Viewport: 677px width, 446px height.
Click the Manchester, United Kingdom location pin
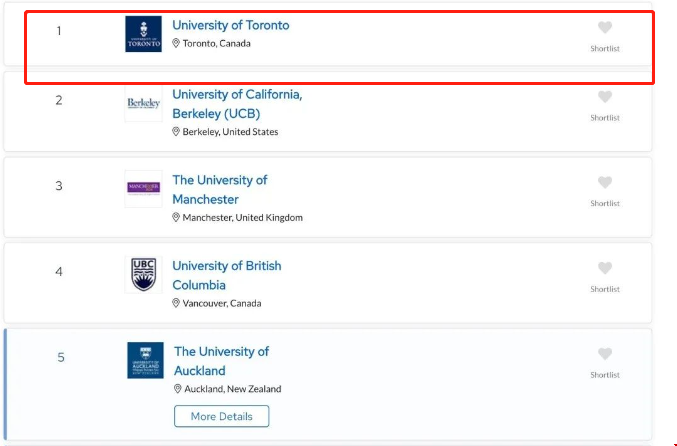pos(176,217)
